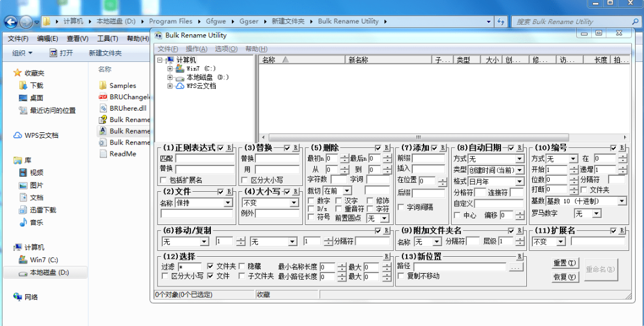Click 打开 in Explorer toolbar
Screen dimensions: 644x326
(61, 53)
